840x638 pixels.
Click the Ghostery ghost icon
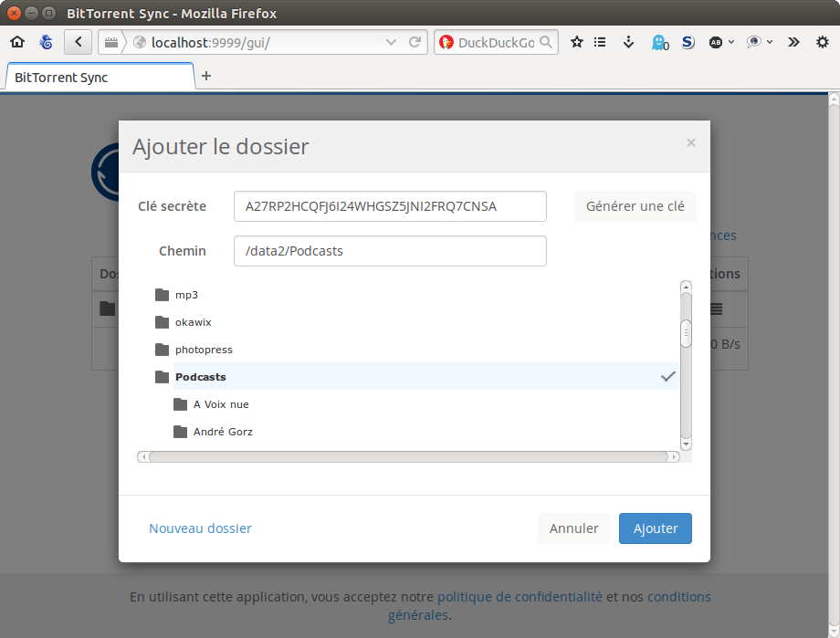point(659,42)
